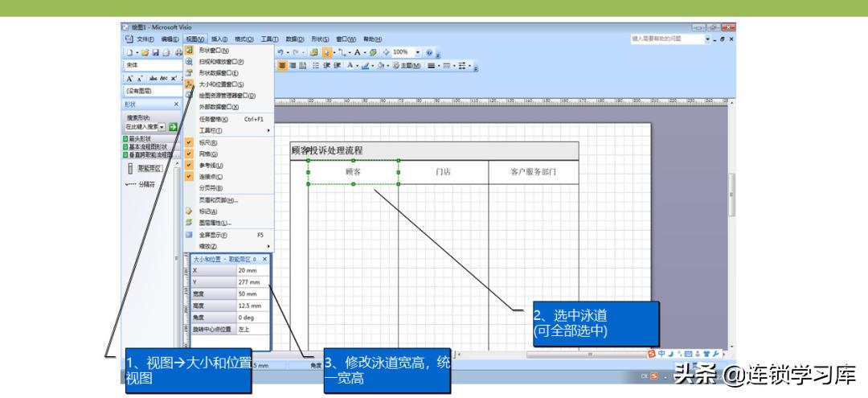Click the Shape Data window icon
The image size is (868, 398).
(189, 72)
